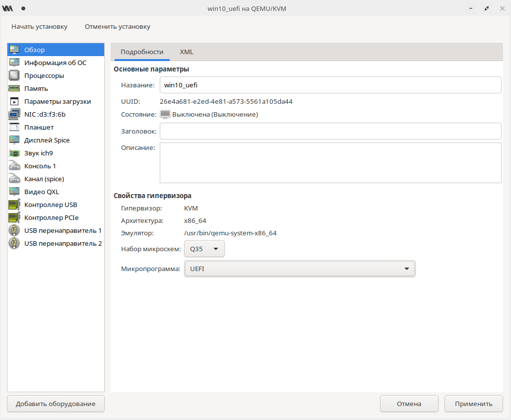Screen dimensions: 511x420
Task: Open the Дисплей Spice display icon
Action: (14, 140)
